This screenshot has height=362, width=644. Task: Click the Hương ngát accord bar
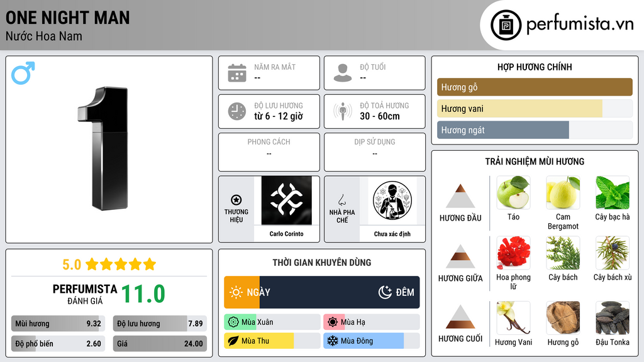point(535,130)
